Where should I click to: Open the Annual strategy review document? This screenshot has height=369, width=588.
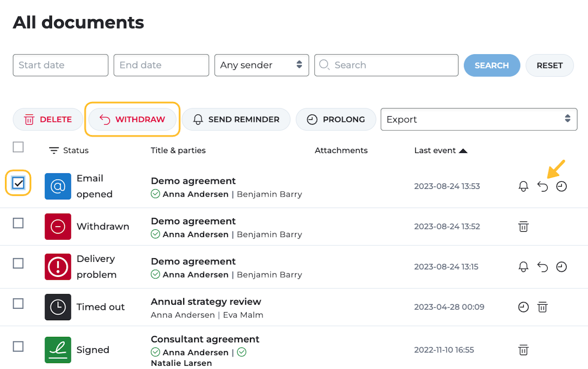click(x=206, y=301)
